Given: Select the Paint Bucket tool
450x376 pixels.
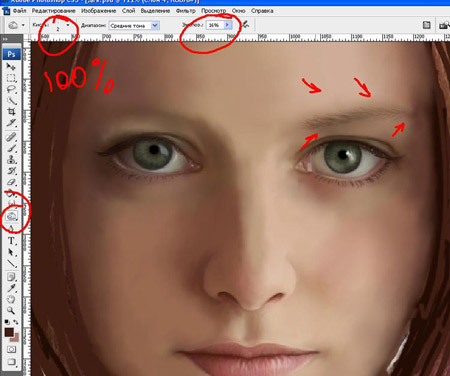Looking at the screenshot, I should pyautogui.click(x=11, y=193).
